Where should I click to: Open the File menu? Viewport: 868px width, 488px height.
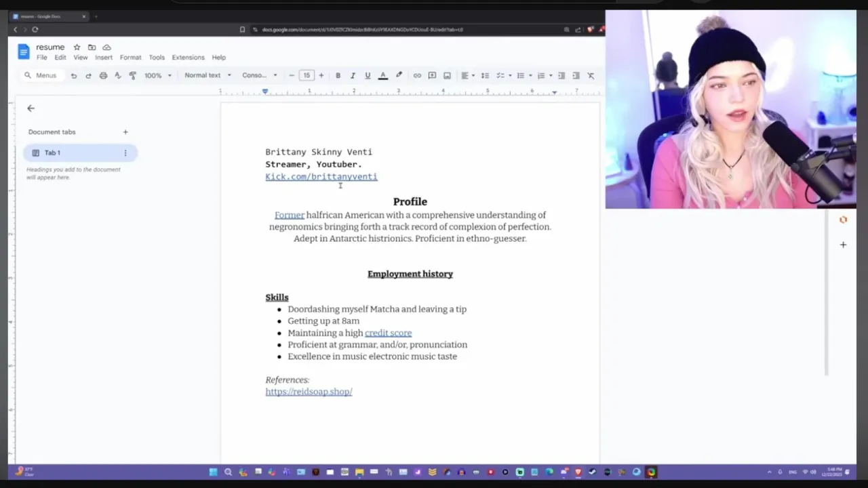pyautogui.click(x=42, y=58)
